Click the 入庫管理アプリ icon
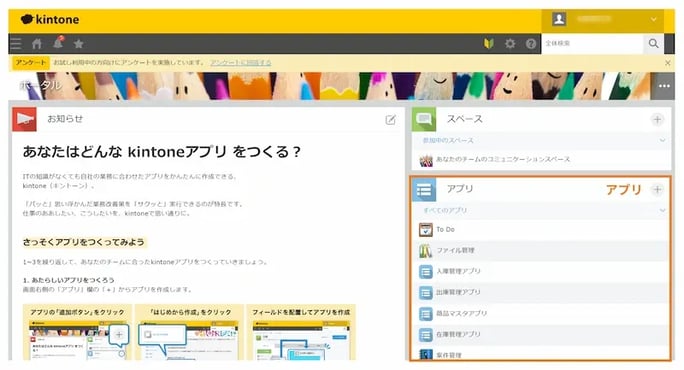Image resolution: width=684 pixels, height=370 pixels. click(x=425, y=271)
